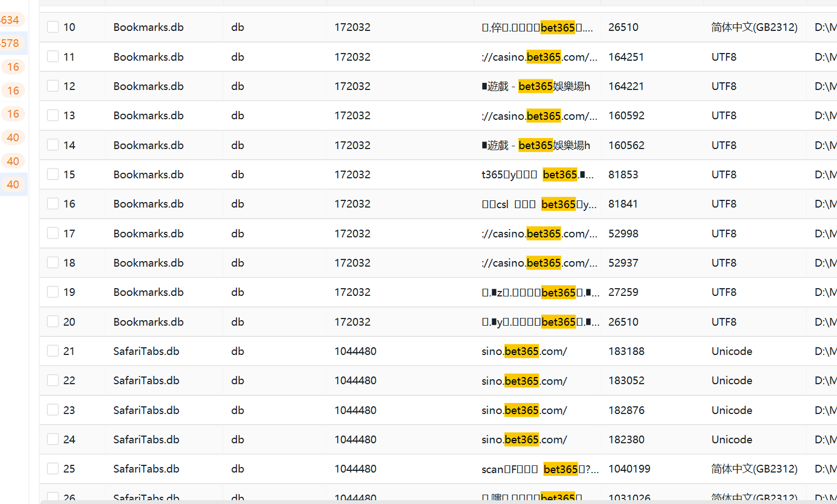Select the value 27259

tap(623, 292)
